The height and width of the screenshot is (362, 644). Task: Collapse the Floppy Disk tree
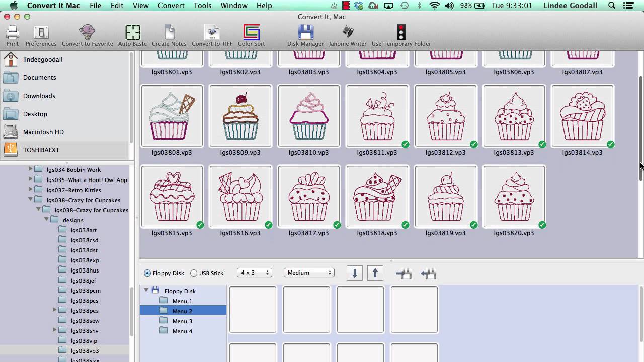coord(146,290)
